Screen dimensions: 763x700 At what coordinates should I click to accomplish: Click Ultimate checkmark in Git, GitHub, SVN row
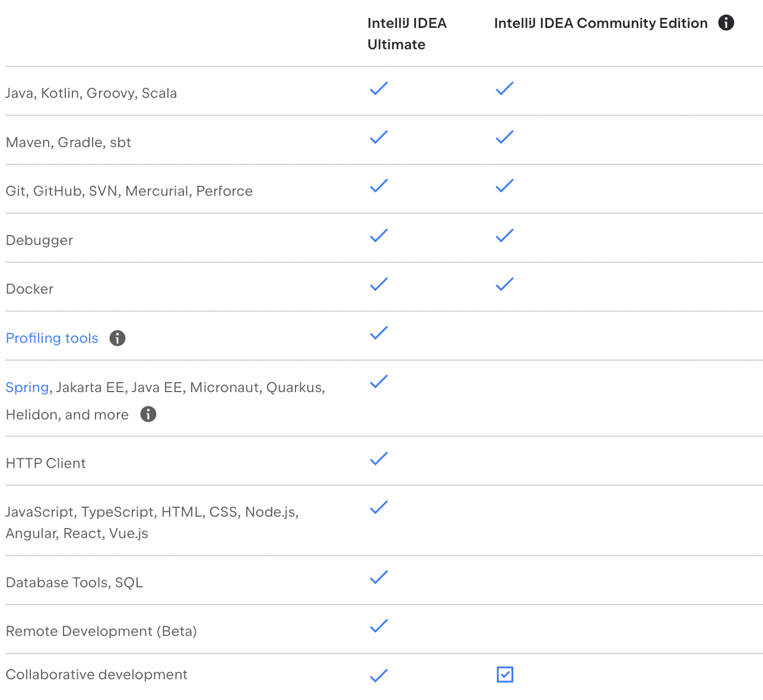379,186
